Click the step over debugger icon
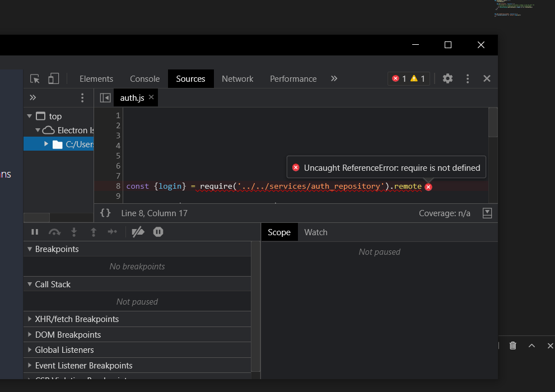 (x=54, y=232)
